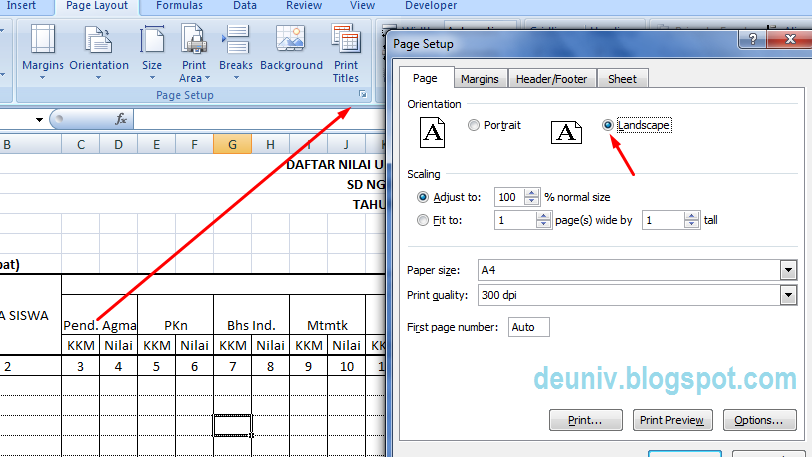This screenshot has height=457, width=812.
Task: Open the Developer ribbon tab
Action: point(431,6)
